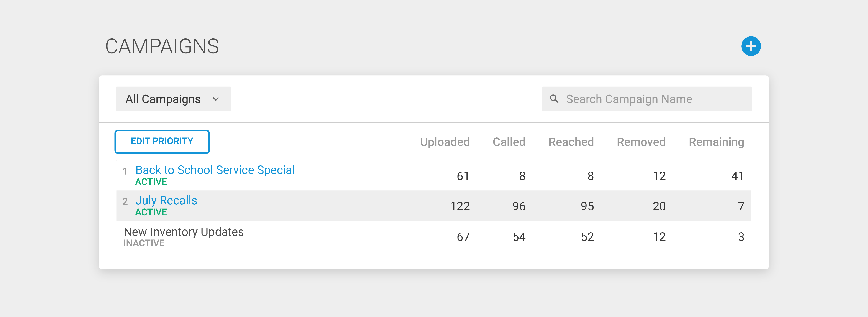Click the ACTIVE status under July Recalls
This screenshot has height=317, width=868.
click(151, 212)
